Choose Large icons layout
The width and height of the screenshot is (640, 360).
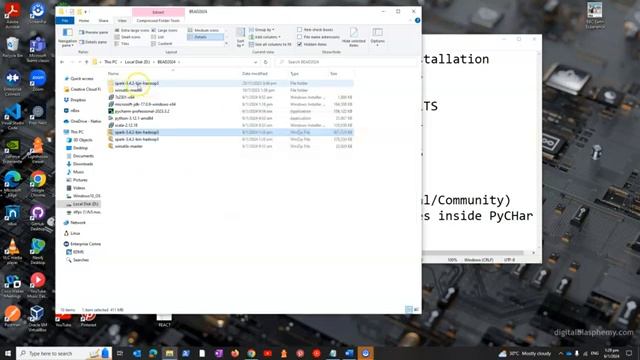(164, 31)
